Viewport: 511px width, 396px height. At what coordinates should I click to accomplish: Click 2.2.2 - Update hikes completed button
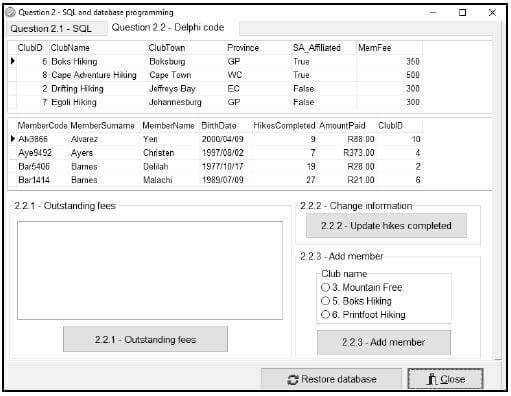386,226
